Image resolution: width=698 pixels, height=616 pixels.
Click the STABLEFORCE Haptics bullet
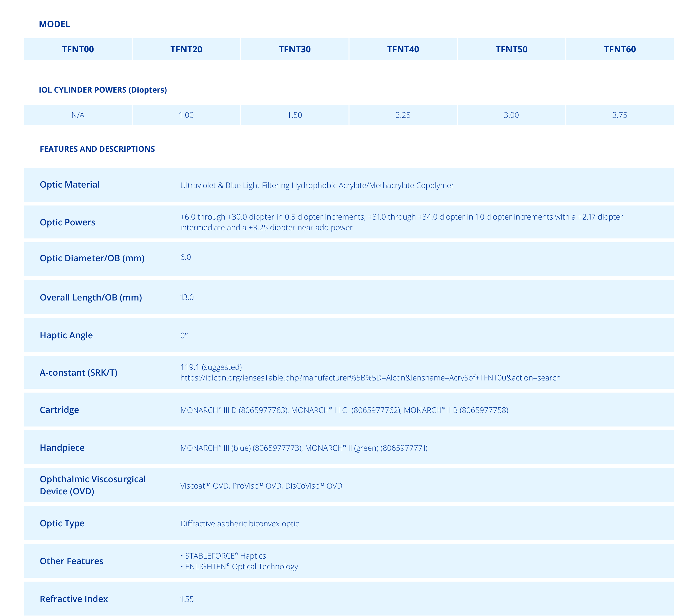click(223, 556)
